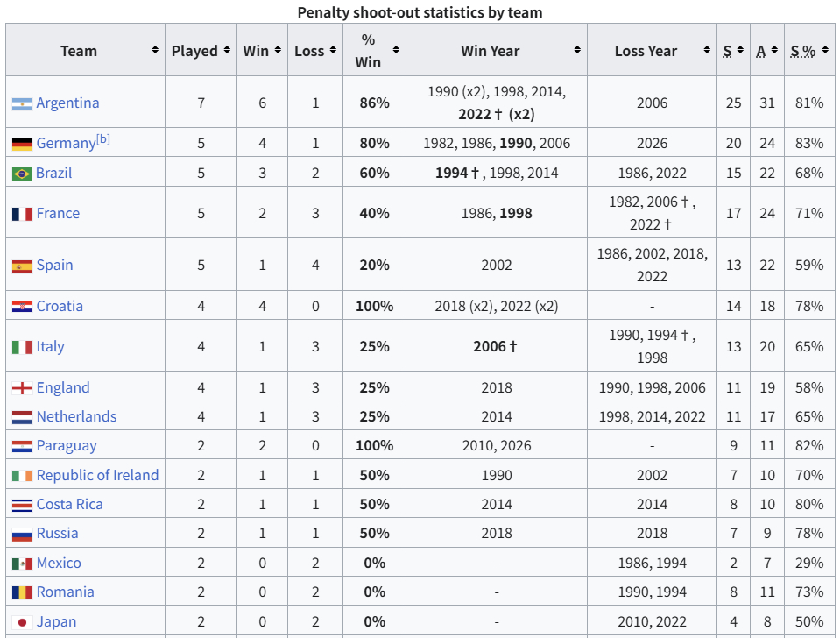Open the Paraguay team link
The width and height of the screenshot is (840, 638).
[x=67, y=446]
